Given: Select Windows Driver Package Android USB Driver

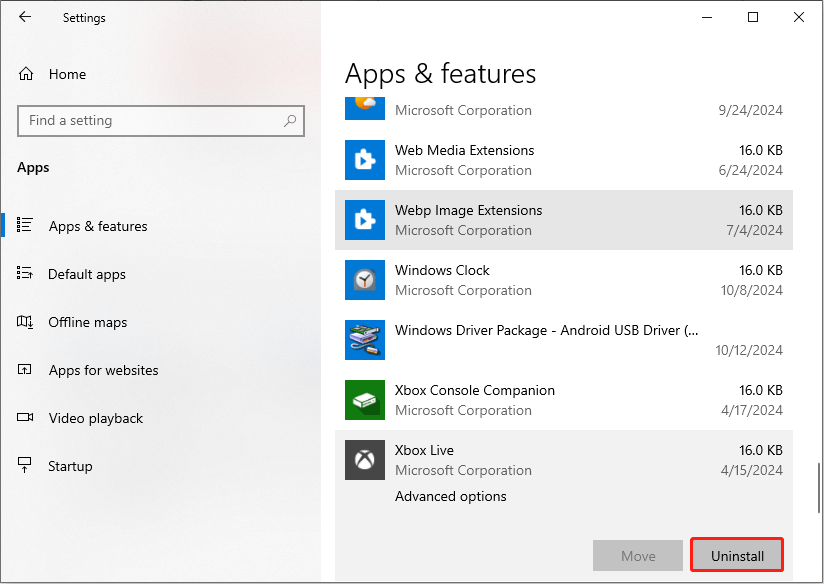Looking at the screenshot, I should tap(547, 330).
